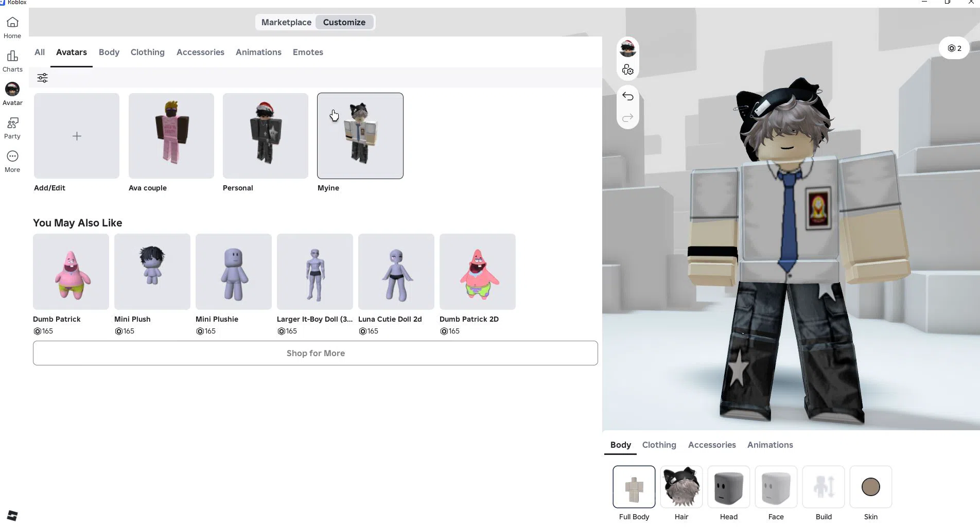Select the Face category icon
Viewport: 980px width, 527px height.
(x=776, y=487)
